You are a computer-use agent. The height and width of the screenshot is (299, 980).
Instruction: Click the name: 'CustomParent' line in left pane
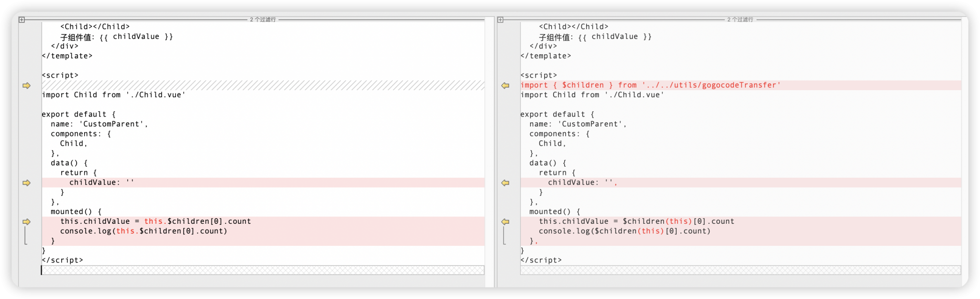100,124
